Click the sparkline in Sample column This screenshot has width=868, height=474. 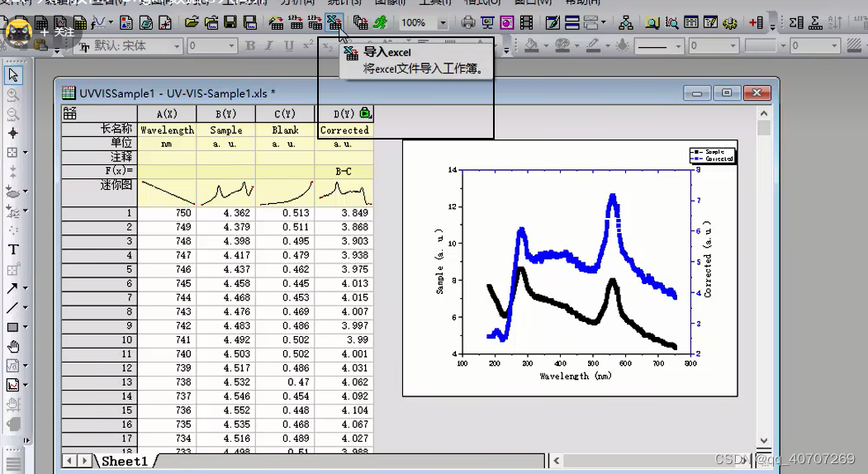pyautogui.click(x=225, y=192)
